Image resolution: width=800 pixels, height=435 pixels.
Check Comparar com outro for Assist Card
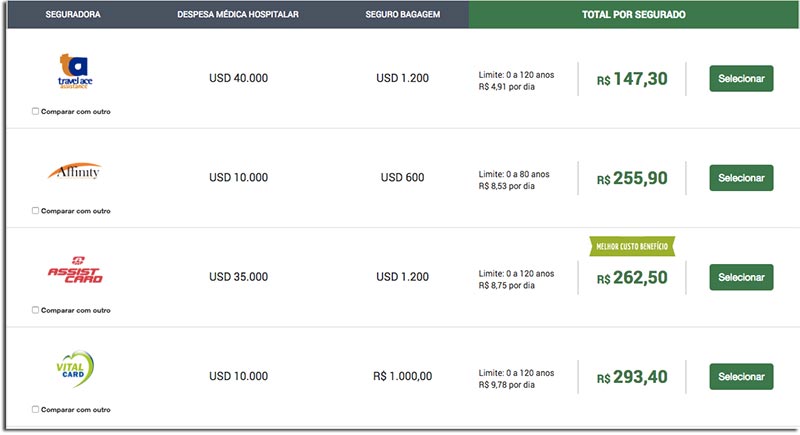(35, 310)
